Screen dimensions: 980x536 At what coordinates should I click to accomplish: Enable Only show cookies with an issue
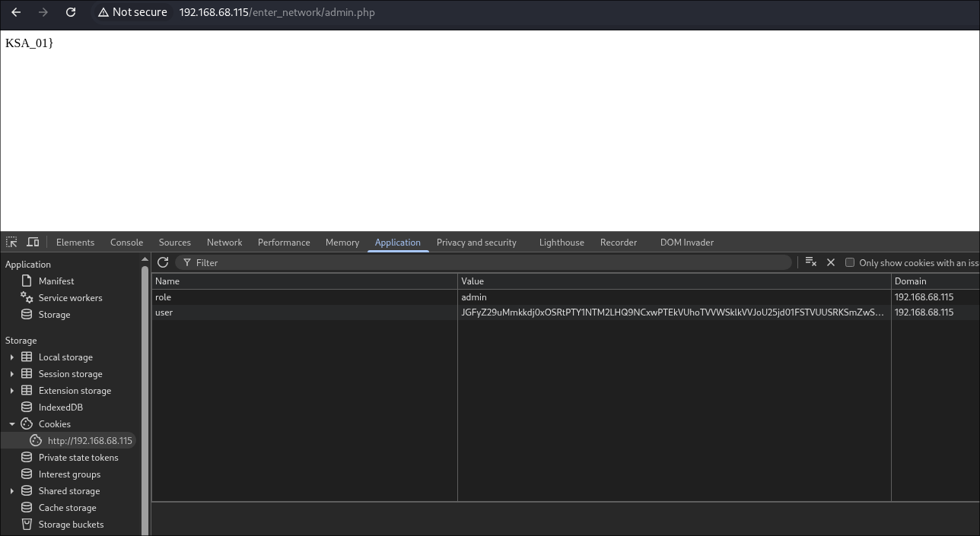(850, 262)
